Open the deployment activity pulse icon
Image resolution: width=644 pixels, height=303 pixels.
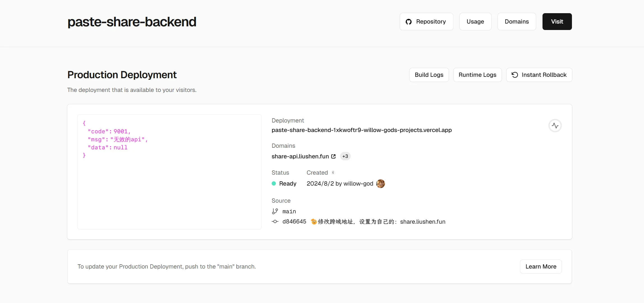[555, 126]
